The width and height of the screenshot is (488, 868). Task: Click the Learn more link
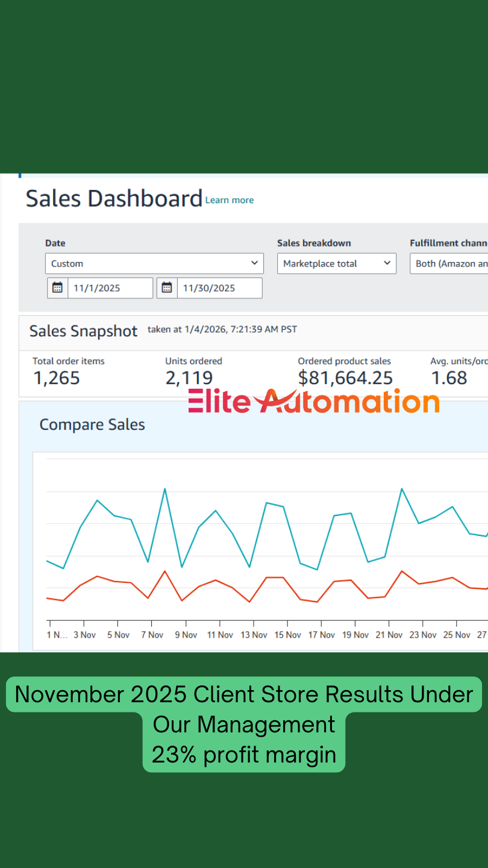(230, 200)
